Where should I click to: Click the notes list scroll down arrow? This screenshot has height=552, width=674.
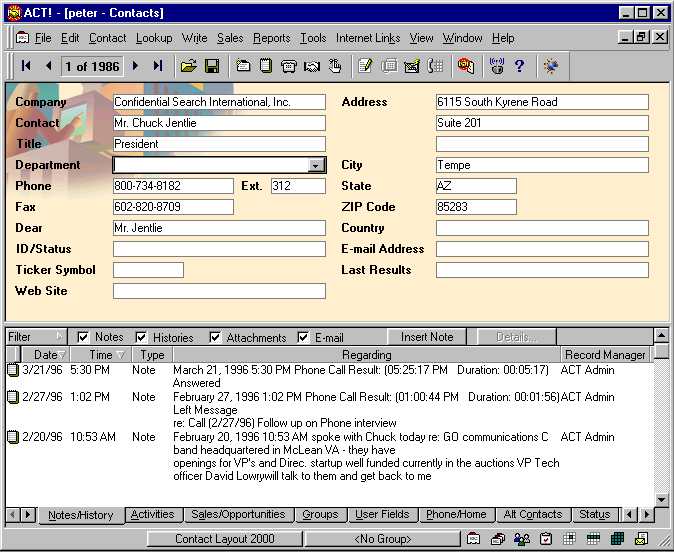pos(661,500)
